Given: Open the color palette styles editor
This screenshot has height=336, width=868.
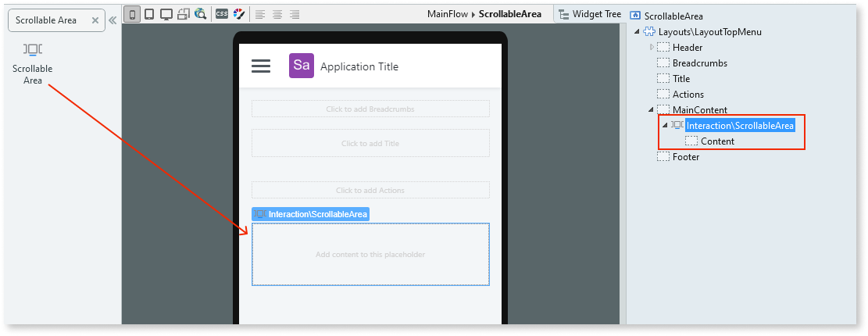Looking at the screenshot, I should (238, 14).
